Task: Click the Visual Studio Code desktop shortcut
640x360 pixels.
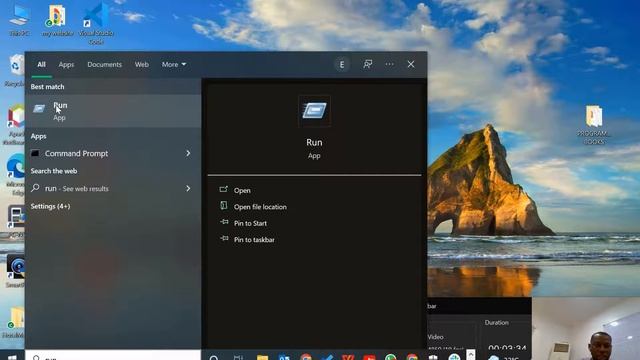Action: (96, 24)
